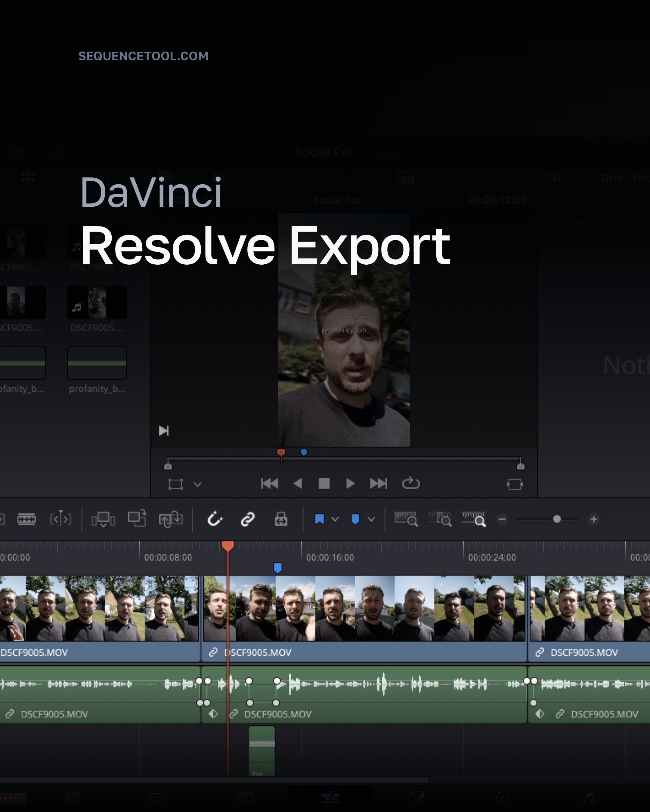This screenshot has width=650, height=812.
Task: Switch to Fairlight page music-note icon
Action: pos(589,798)
